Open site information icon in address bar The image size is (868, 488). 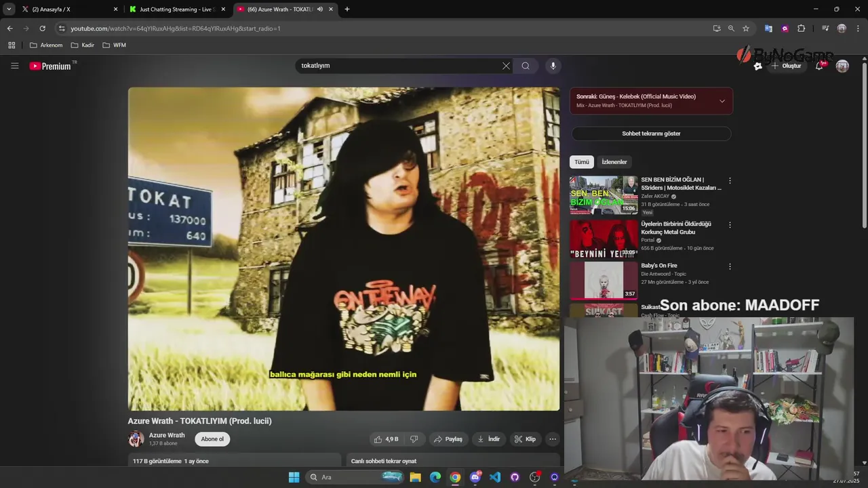click(62, 28)
